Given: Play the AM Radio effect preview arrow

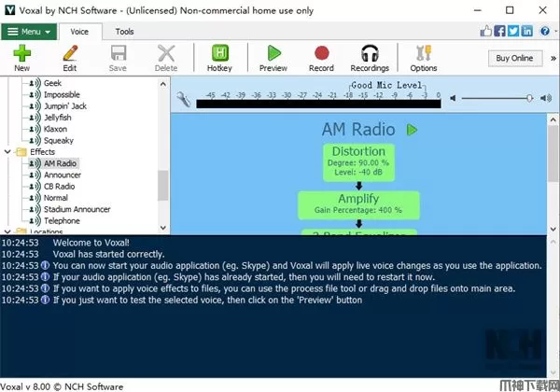Looking at the screenshot, I should pos(413,130).
